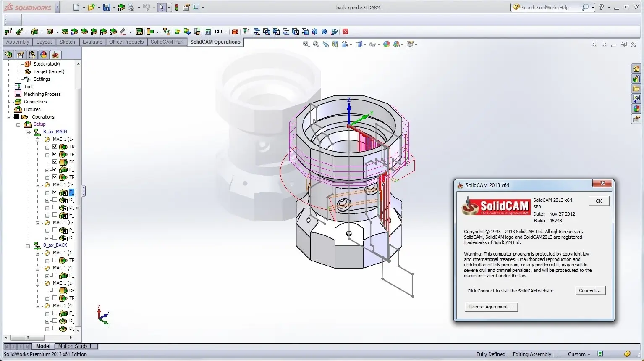Click the Open file folder icon

(x=91, y=7)
